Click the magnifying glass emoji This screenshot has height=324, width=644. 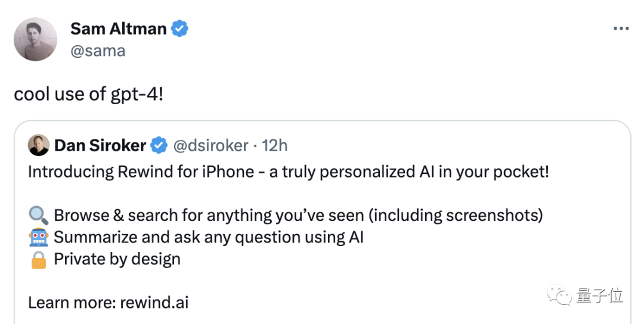(x=38, y=216)
